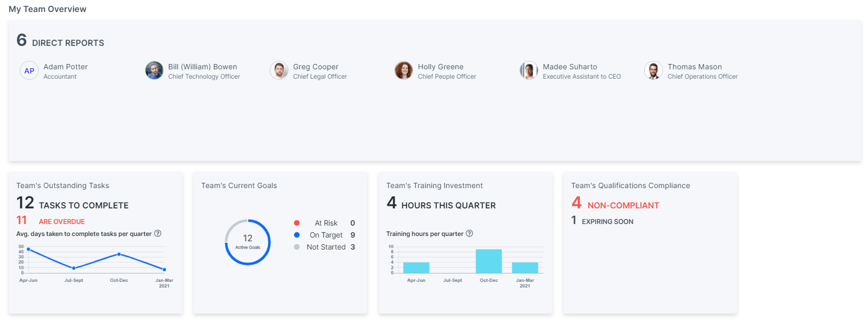This screenshot has width=868, height=323.
Task: Click Madee Suharto's profile photo
Action: point(528,70)
